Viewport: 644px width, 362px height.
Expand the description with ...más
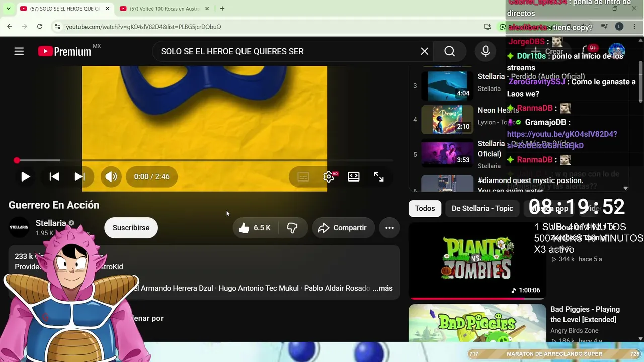[x=382, y=288]
